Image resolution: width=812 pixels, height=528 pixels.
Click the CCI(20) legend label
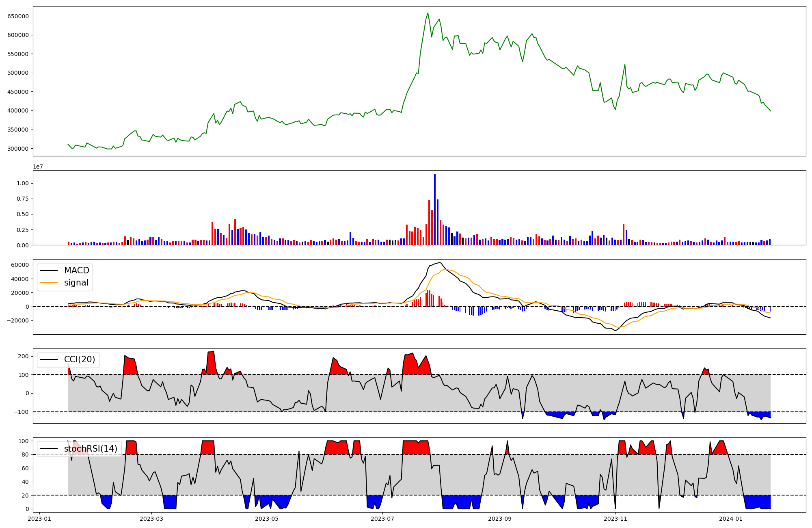click(x=80, y=359)
